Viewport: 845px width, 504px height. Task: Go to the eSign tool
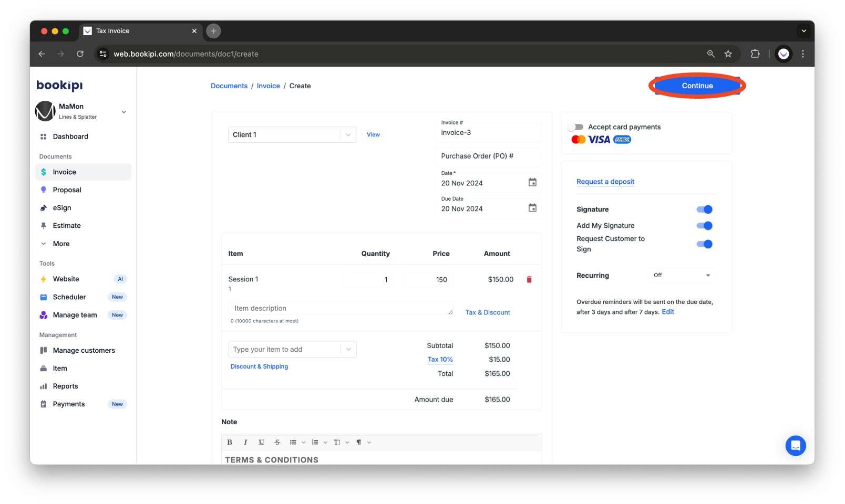[63, 207]
